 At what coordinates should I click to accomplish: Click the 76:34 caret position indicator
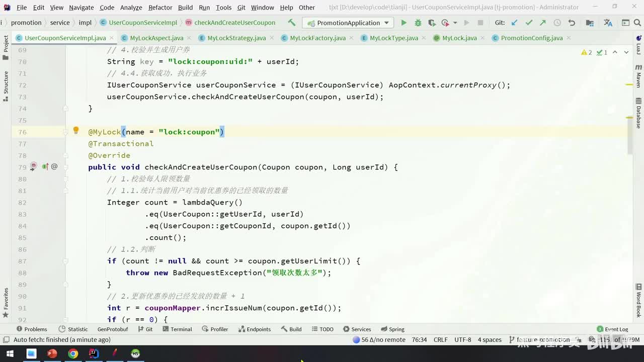419,340
